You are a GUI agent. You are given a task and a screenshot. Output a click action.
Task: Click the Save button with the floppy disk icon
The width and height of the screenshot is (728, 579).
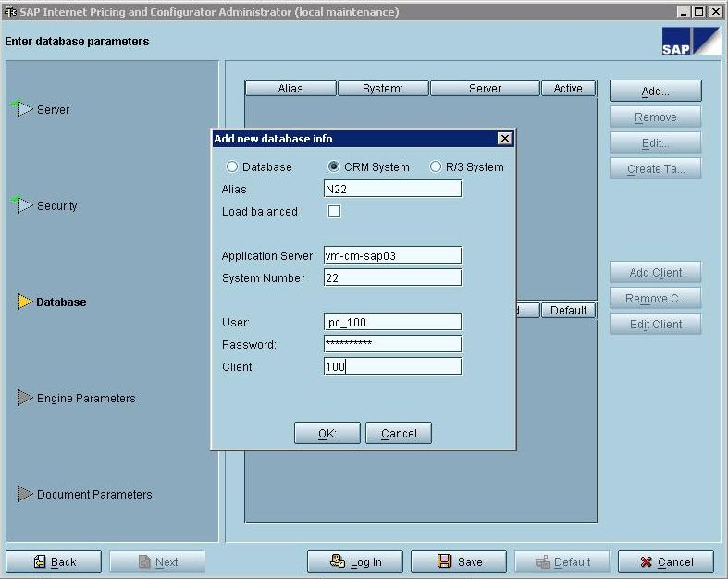[459, 561]
